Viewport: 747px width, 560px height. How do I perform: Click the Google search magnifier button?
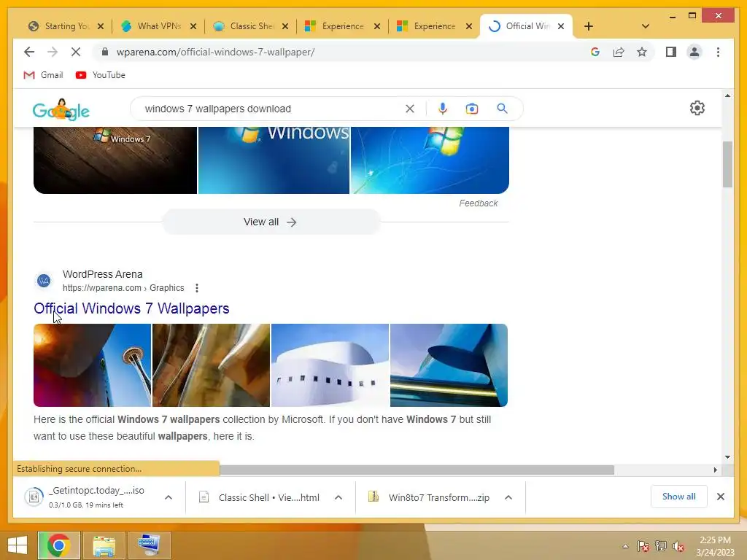point(502,109)
